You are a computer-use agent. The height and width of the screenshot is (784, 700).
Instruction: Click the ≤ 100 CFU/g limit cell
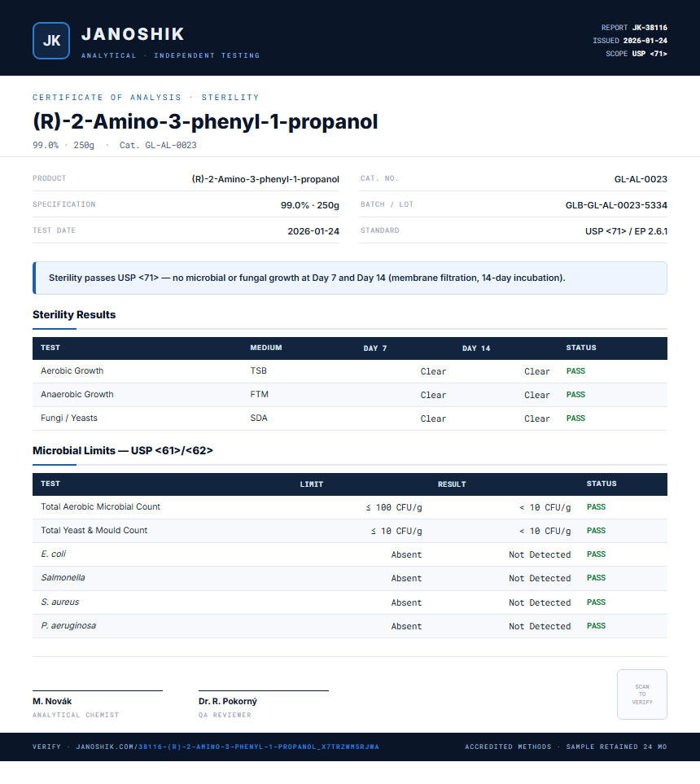(394, 507)
